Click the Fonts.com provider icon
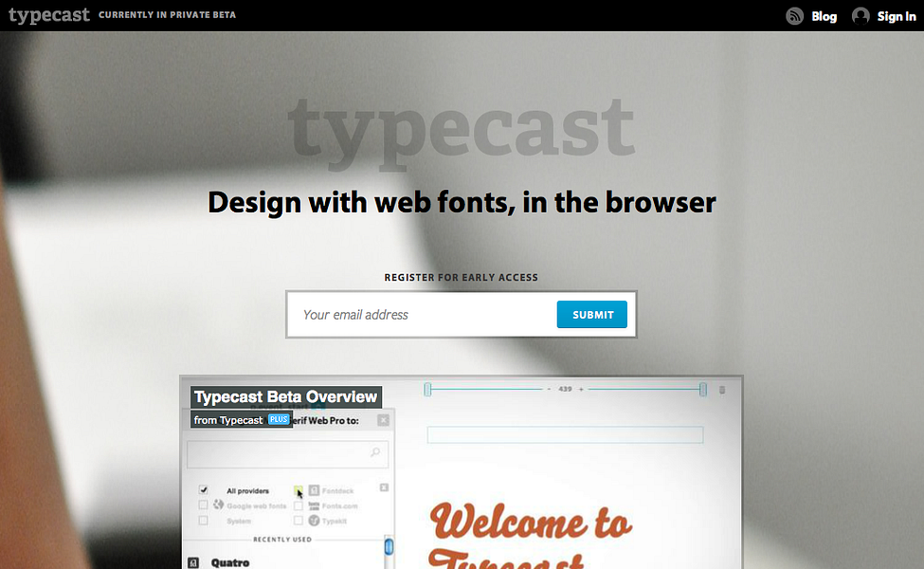 (314, 505)
